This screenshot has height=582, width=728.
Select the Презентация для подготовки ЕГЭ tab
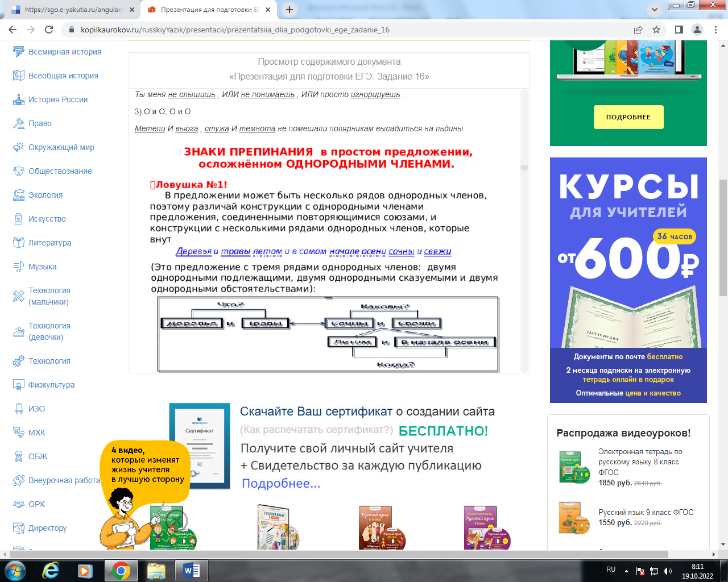point(209,10)
